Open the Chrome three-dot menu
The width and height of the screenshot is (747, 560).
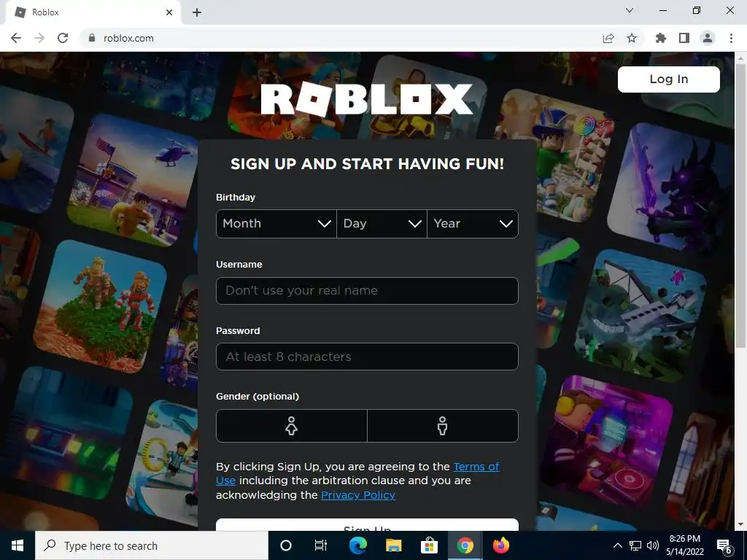coord(731,38)
